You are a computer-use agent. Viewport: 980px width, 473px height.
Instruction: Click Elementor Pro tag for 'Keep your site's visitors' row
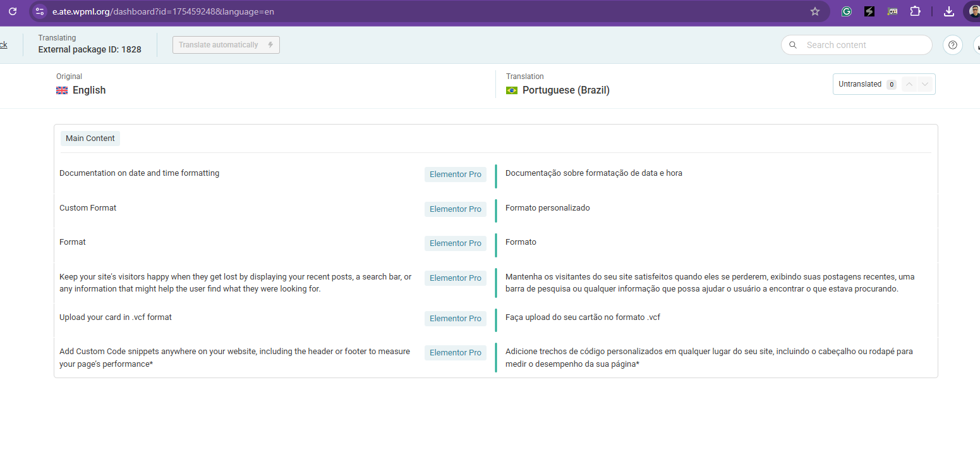point(456,278)
